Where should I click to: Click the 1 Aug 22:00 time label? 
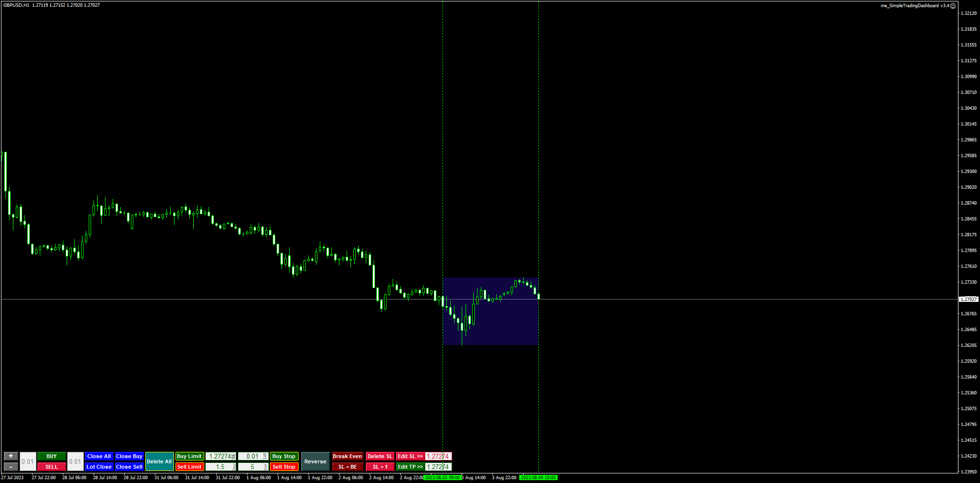tap(320, 478)
